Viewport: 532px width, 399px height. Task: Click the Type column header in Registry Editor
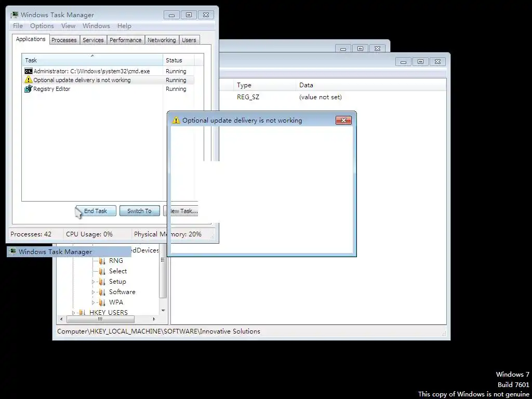pyautogui.click(x=264, y=85)
